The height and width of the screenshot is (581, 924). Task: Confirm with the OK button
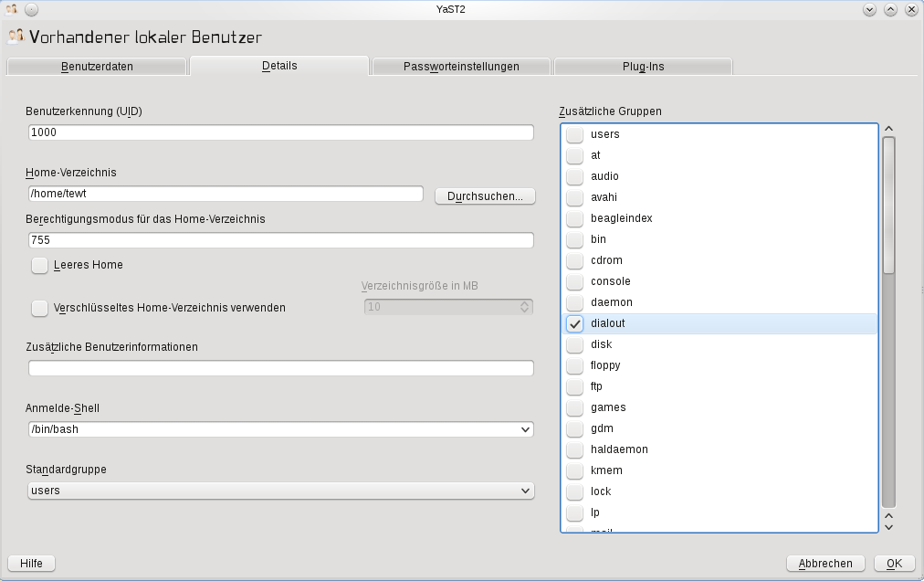pos(894,564)
